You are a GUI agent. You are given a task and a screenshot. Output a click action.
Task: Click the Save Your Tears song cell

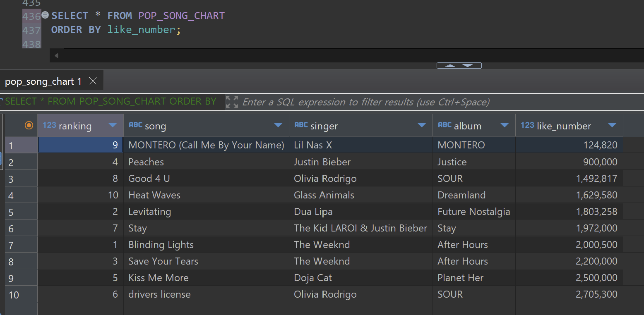tap(206, 261)
